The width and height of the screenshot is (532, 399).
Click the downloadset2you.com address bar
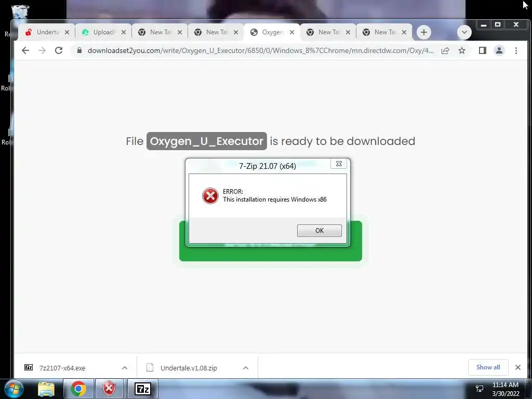tap(261, 50)
